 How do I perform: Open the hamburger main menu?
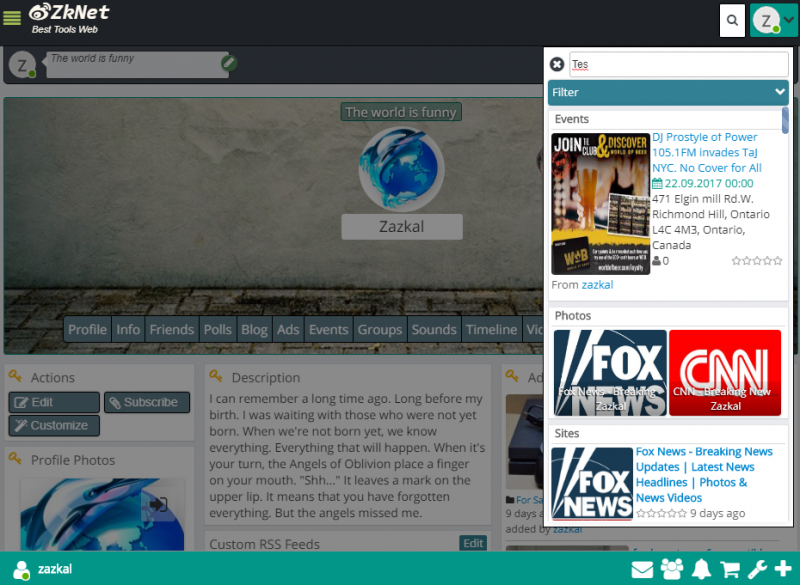(x=12, y=18)
